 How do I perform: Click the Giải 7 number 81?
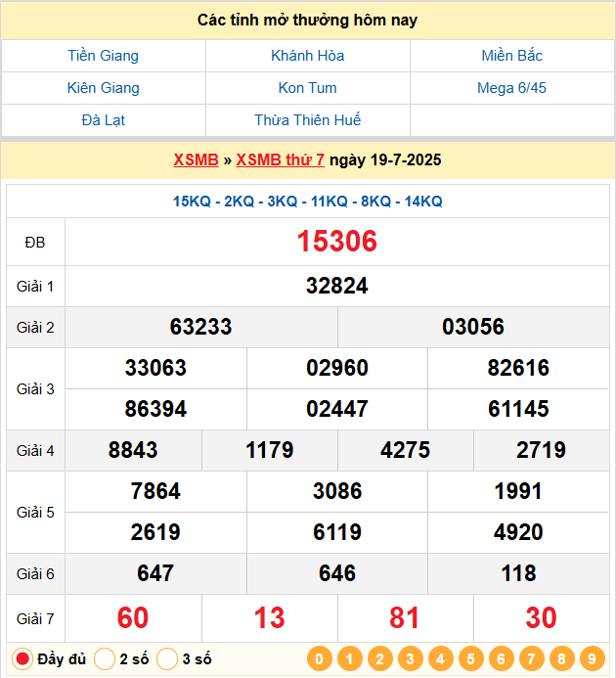click(405, 618)
